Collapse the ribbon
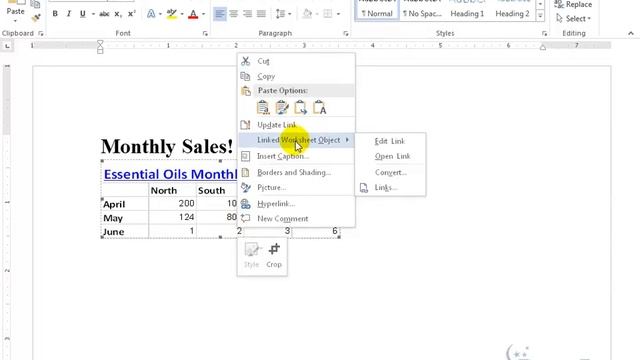Screen dimensions: 640x360 pos(631,33)
